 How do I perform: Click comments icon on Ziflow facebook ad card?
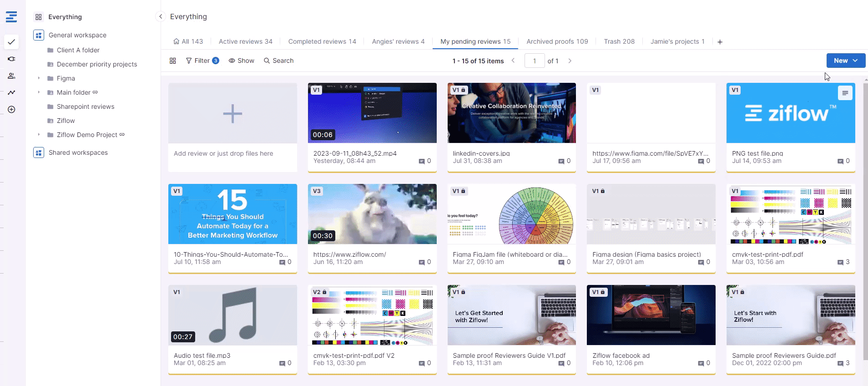701,363
